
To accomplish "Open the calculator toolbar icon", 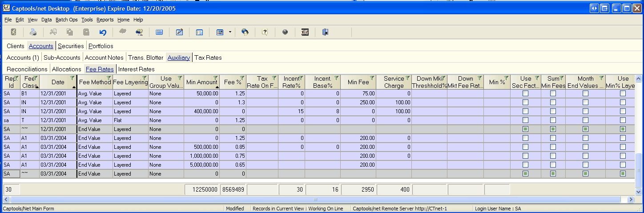I will (x=159, y=32).
